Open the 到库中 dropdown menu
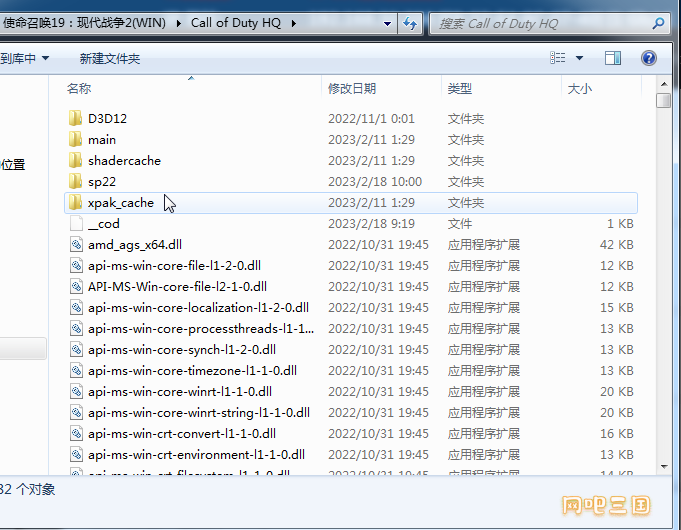 click(25, 58)
